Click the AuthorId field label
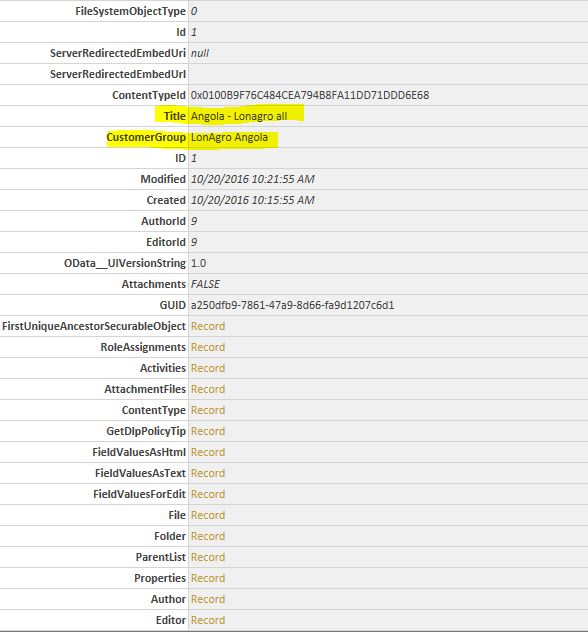This screenshot has width=588, height=632. 163,221
